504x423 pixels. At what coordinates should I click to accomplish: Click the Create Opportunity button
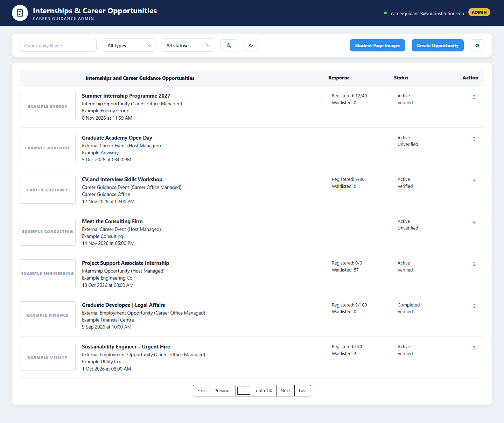(x=437, y=45)
